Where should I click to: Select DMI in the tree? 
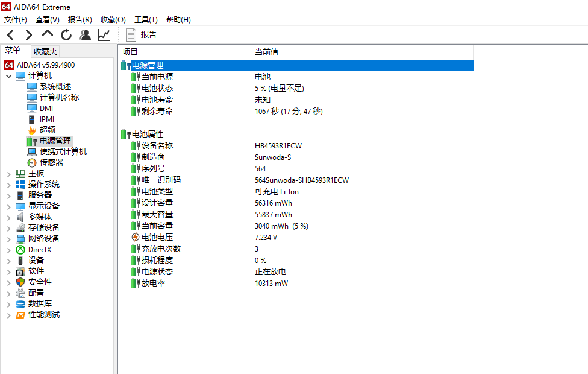pyautogui.click(x=46, y=108)
